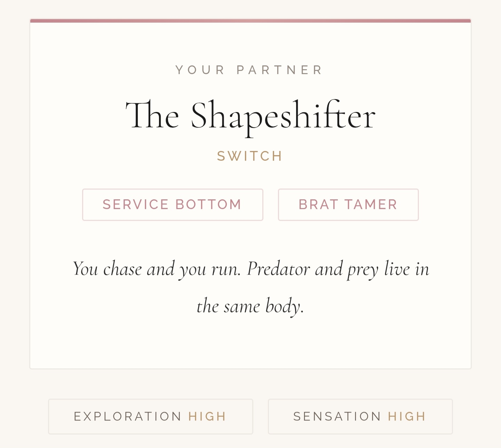Select the BRAT TAMER tag
501x448 pixels.
point(348,205)
